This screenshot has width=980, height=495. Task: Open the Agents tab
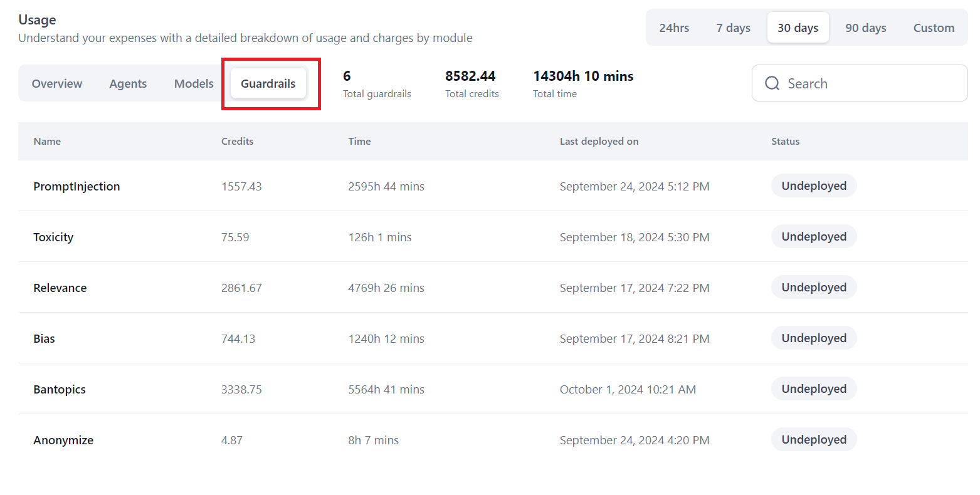pos(128,83)
